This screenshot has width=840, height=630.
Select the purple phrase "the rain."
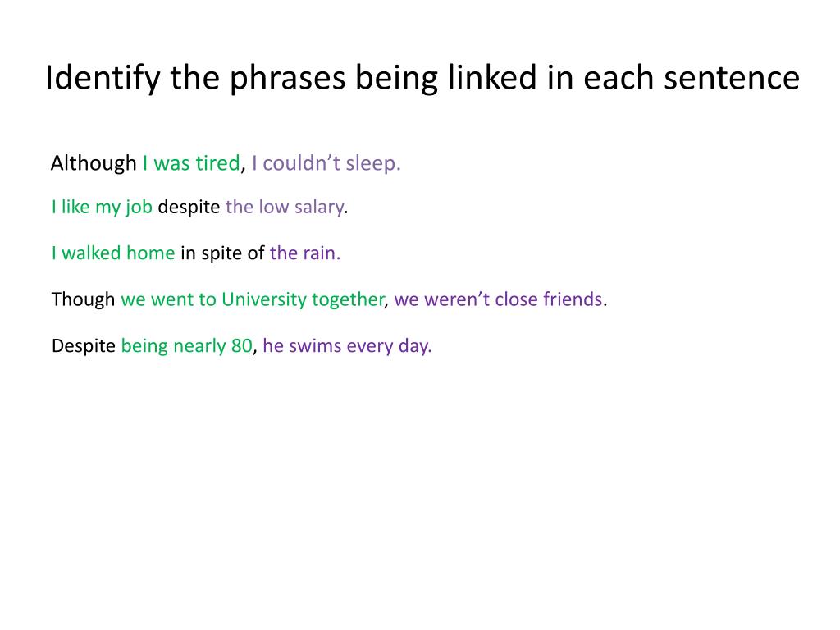click(305, 253)
